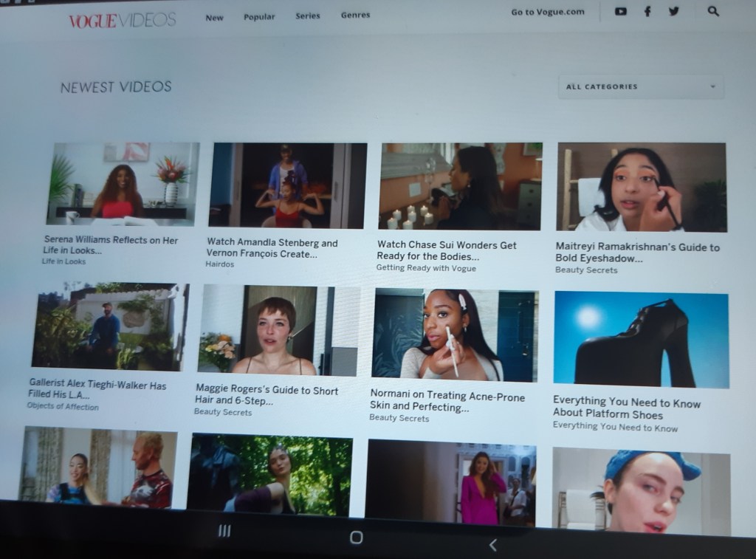Click the Go to Vogue.com link
Image resolution: width=756 pixels, height=559 pixels.
(x=547, y=12)
